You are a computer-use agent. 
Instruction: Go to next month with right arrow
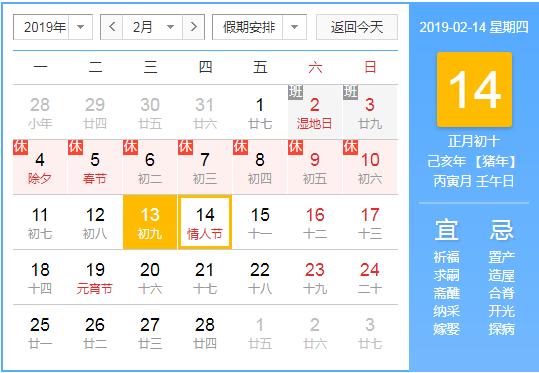point(194,27)
